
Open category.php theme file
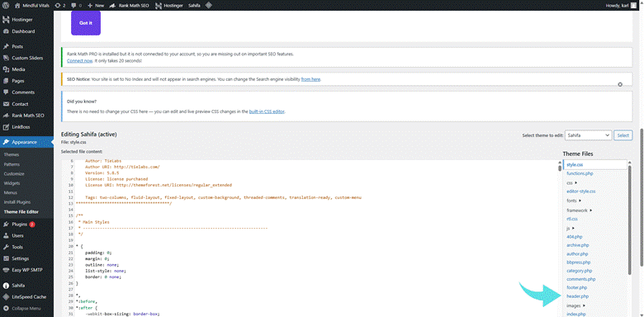[579, 271]
